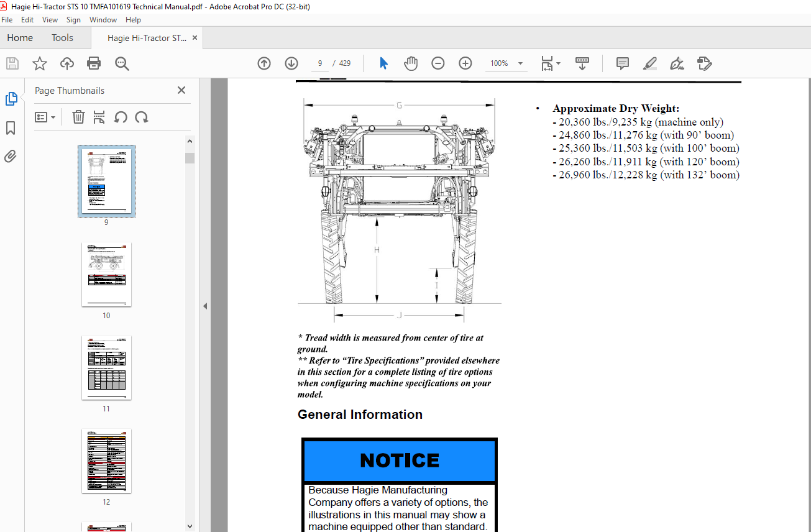Open the fit page options icon

(x=550, y=63)
